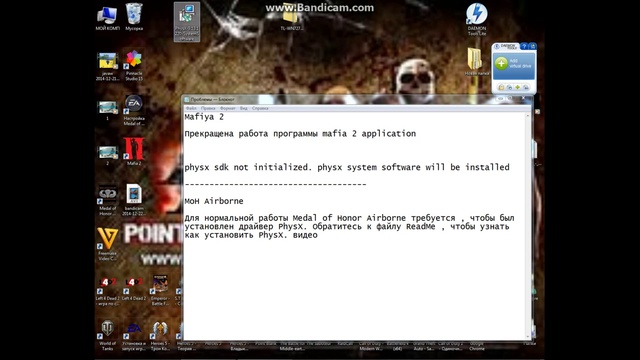640x360 pixels.
Task: Open EA Настройка Medal of Honor shortcut
Action: pyautogui.click(x=134, y=110)
